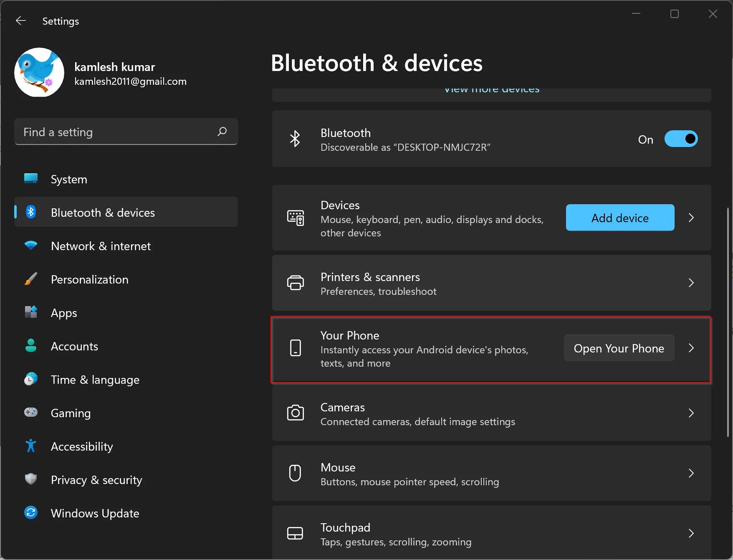Click the Windows Update refresh icon
Viewport: 733px width, 560px height.
point(30,513)
